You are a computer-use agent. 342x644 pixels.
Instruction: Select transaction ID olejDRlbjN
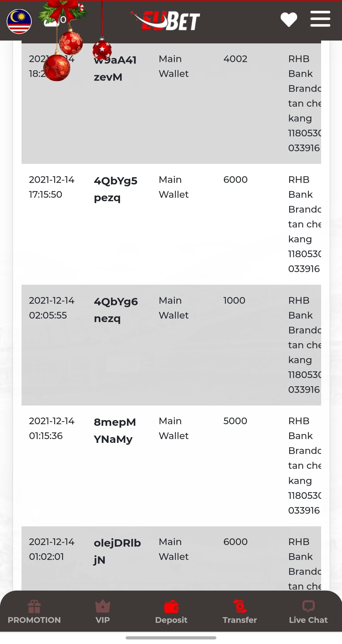[x=117, y=551]
